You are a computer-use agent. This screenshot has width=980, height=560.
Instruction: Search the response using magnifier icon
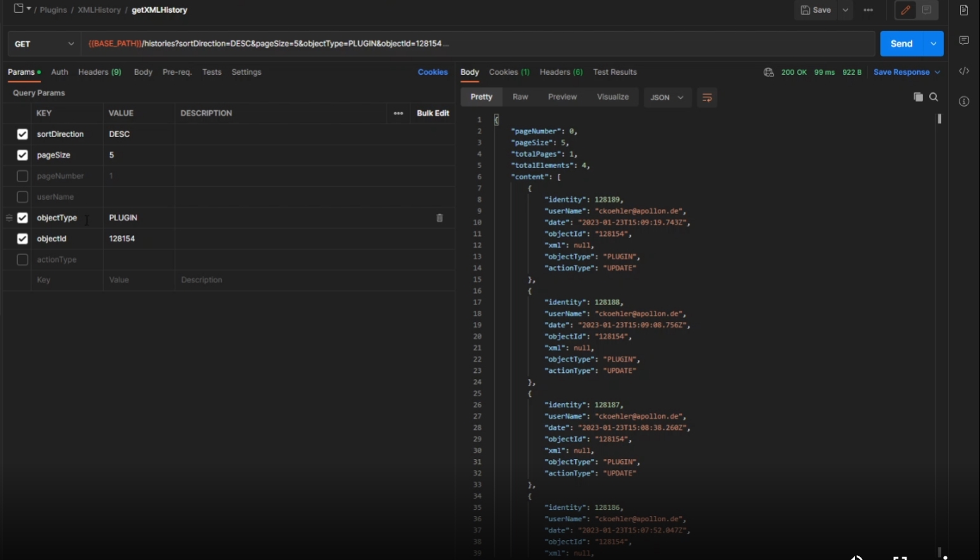[933, 97]
